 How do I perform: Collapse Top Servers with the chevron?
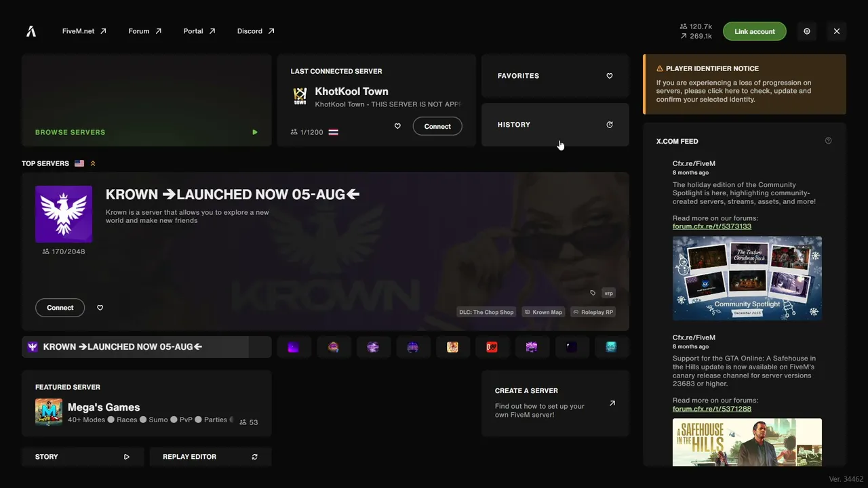click(x=93, y=163)
